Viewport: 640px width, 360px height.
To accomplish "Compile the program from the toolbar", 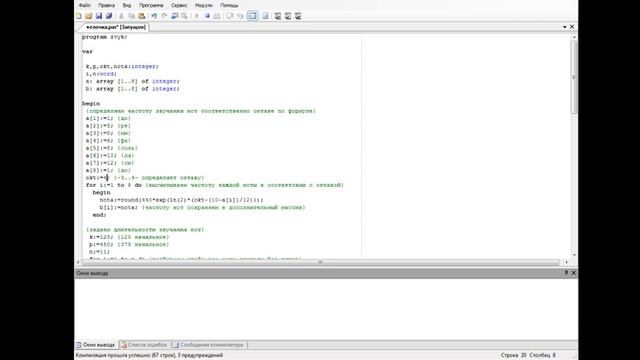I will coord(217,16).
